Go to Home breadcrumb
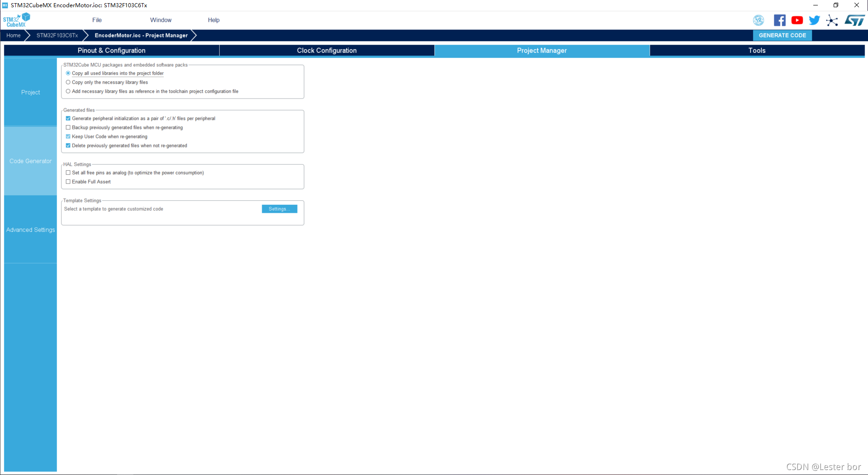 coord(14,35)
